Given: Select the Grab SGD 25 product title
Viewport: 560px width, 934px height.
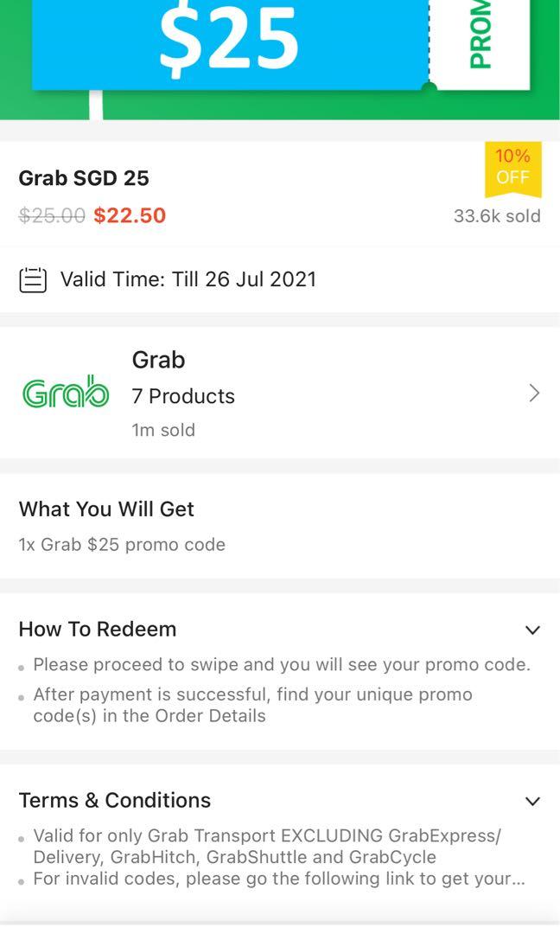Looking at the screenshot, I should pyautogui.click(x=84, y=178).
